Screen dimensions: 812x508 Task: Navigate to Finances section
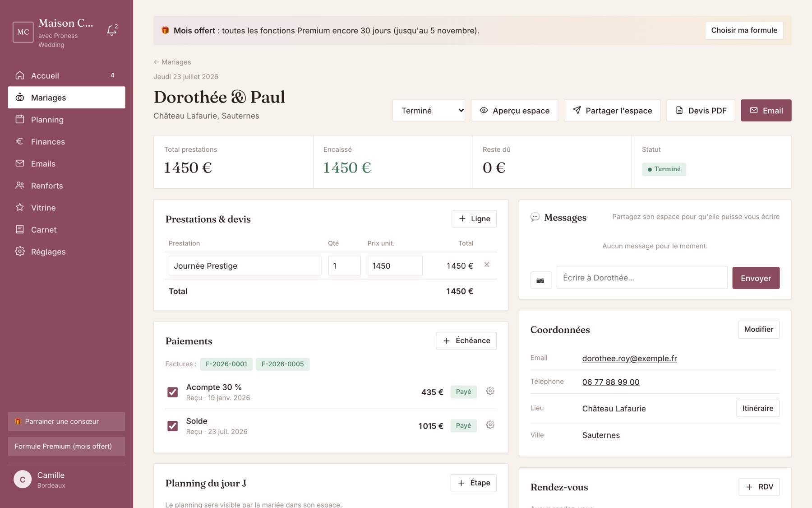click(x=66, y=142)
